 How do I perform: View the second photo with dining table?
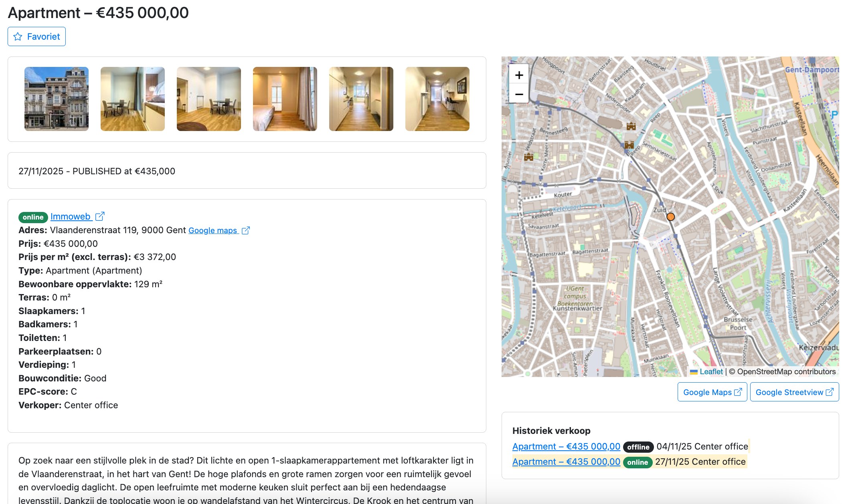[x=133, y=99]
